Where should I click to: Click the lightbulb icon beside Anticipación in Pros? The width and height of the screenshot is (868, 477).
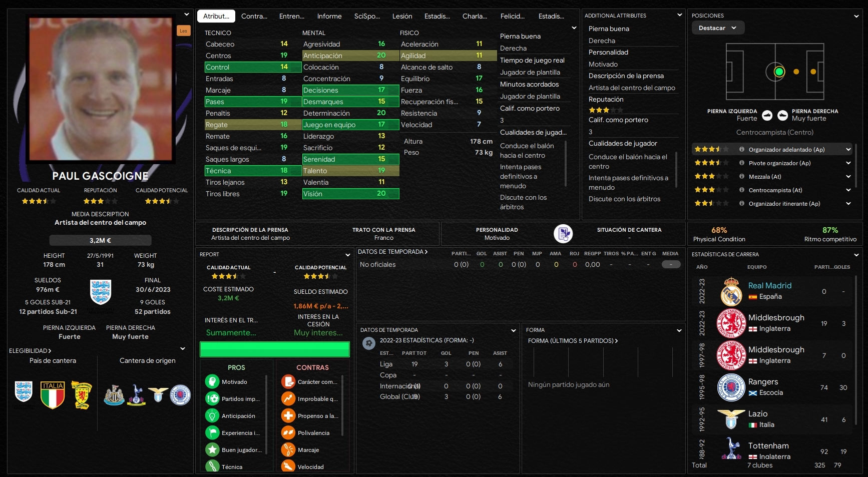click(x=212, y=416)
